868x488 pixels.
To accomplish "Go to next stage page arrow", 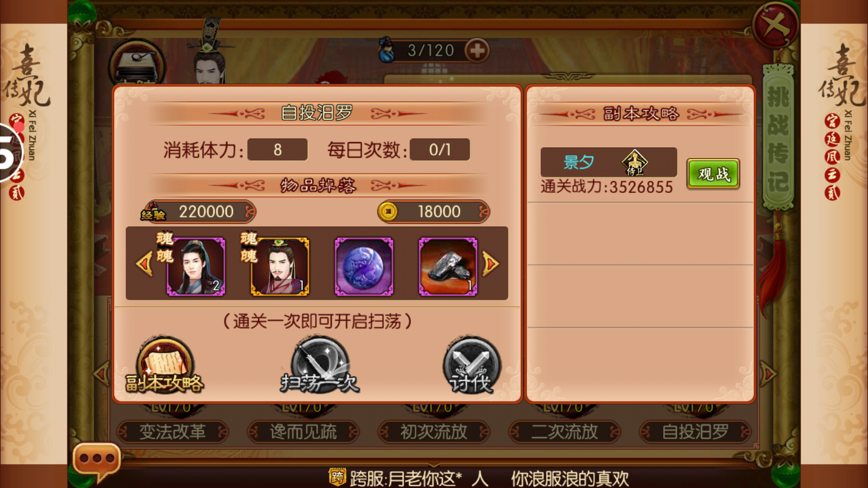I will click(x=768, y=374).
